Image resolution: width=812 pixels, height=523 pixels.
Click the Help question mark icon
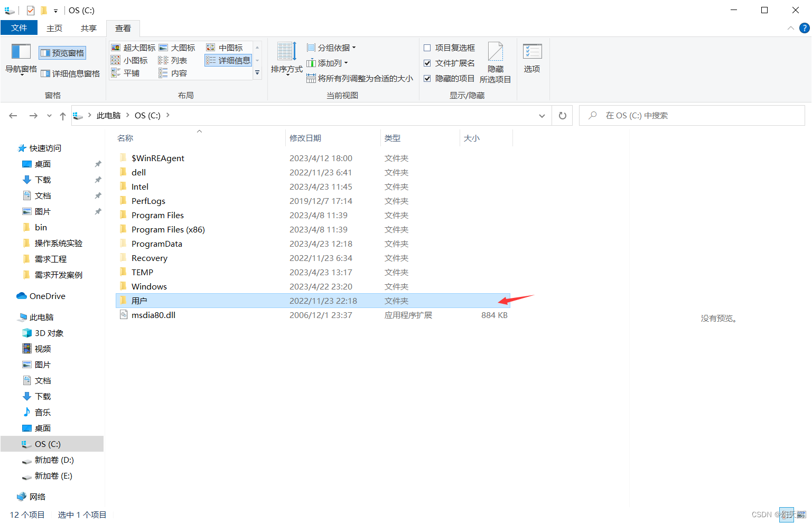coord(805,28)
